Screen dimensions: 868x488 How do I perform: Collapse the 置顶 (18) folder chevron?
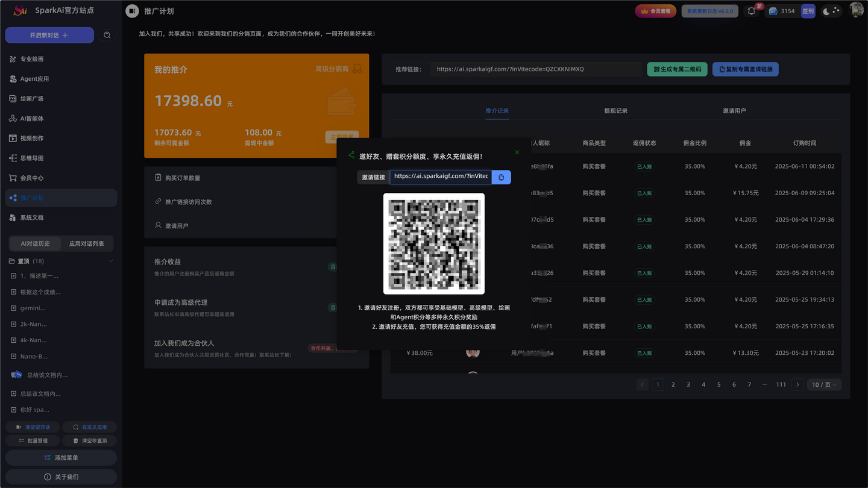pyautogui.click(x=111, y=261)
